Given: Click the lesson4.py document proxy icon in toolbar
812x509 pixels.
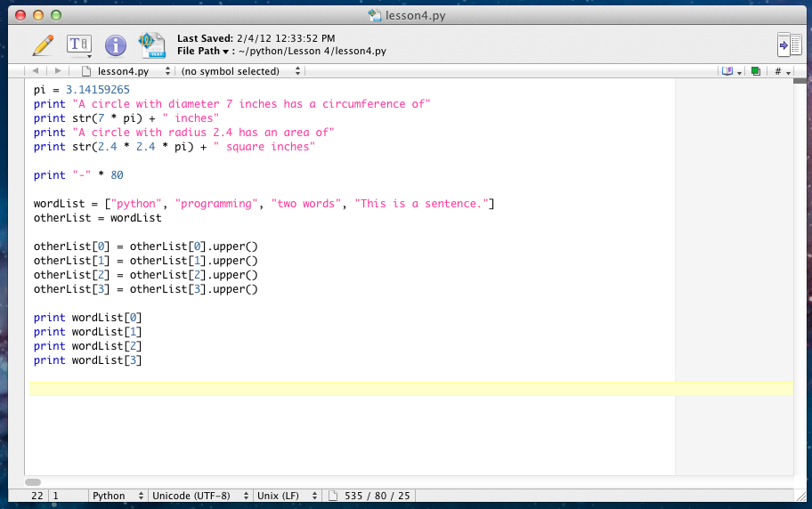Looking at the screenshot, I should 151,45.
